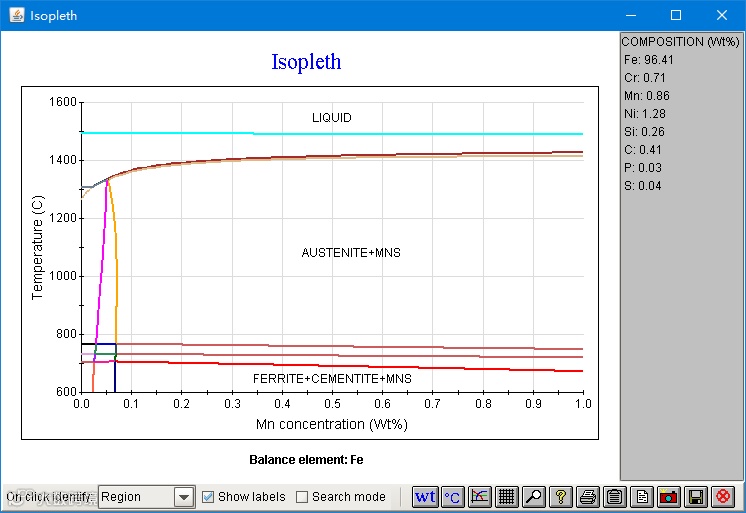746x513 pixels.
Task: Click the Mn concentration (Wt%) axis label
Action: point(332,424)
